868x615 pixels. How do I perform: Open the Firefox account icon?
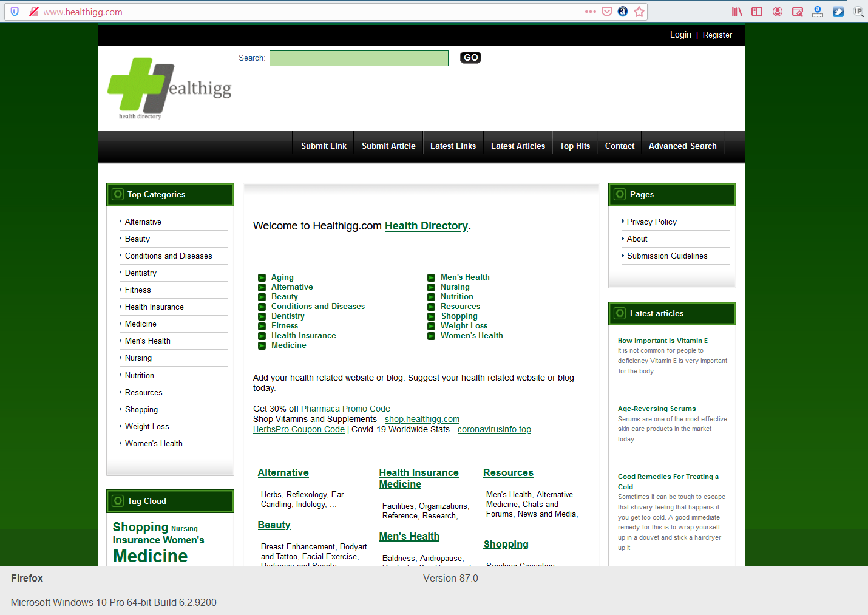click(x=778, y=11)
